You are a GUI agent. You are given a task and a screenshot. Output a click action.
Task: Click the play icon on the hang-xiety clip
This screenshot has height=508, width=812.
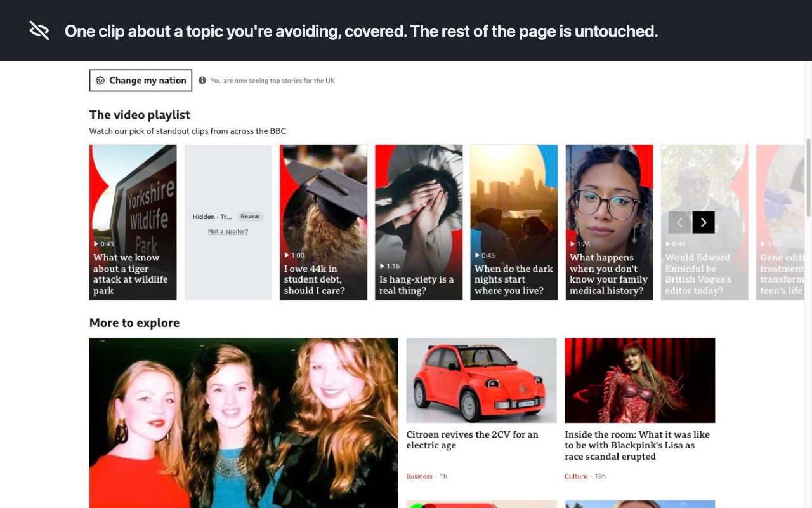pyautogui.click(x=381, y=266)
